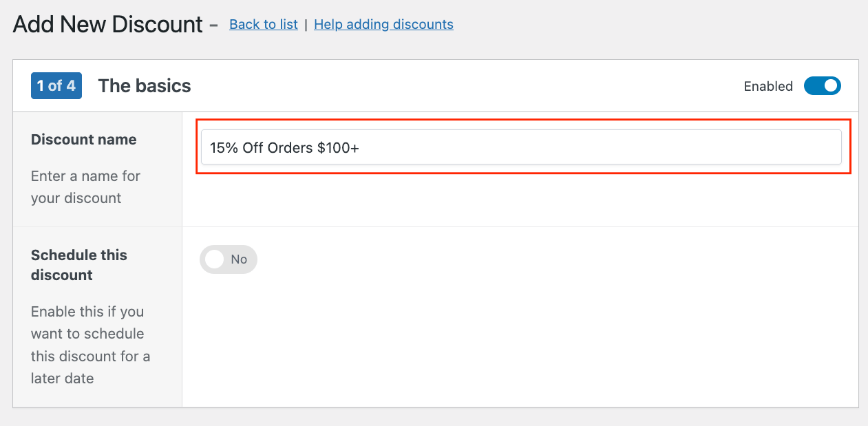Click "The basics" section header

(144, 85)
